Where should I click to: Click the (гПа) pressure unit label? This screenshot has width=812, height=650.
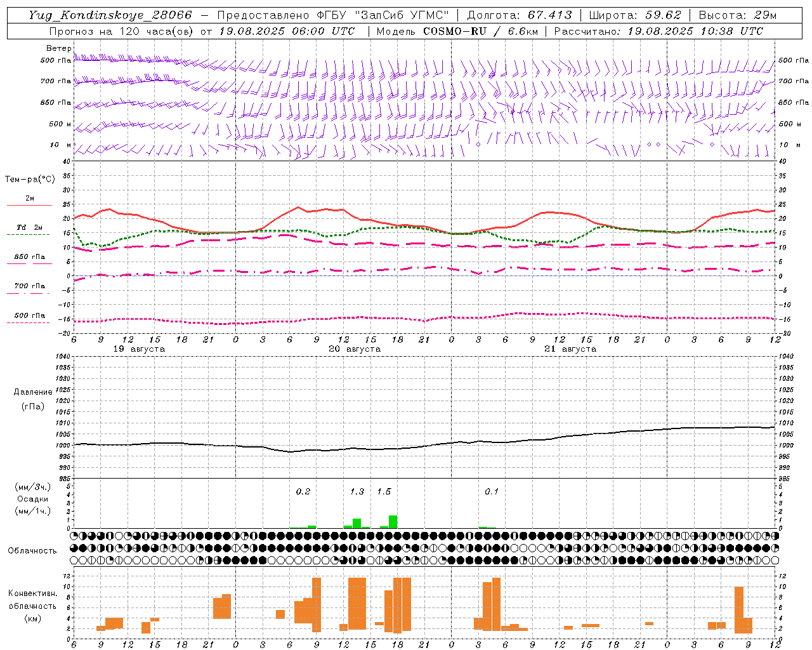click(x=33, y=406)
